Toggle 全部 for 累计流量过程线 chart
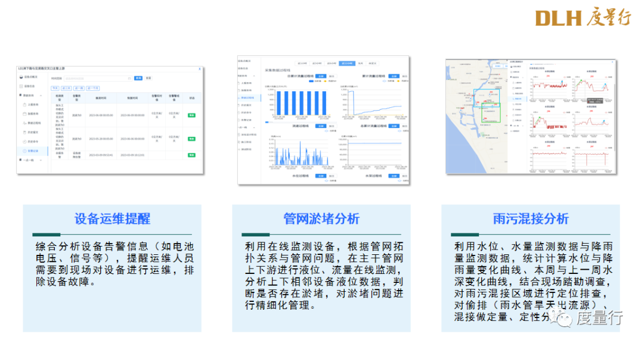Viewport: 644px width, 346px height. tap(394, 76)
